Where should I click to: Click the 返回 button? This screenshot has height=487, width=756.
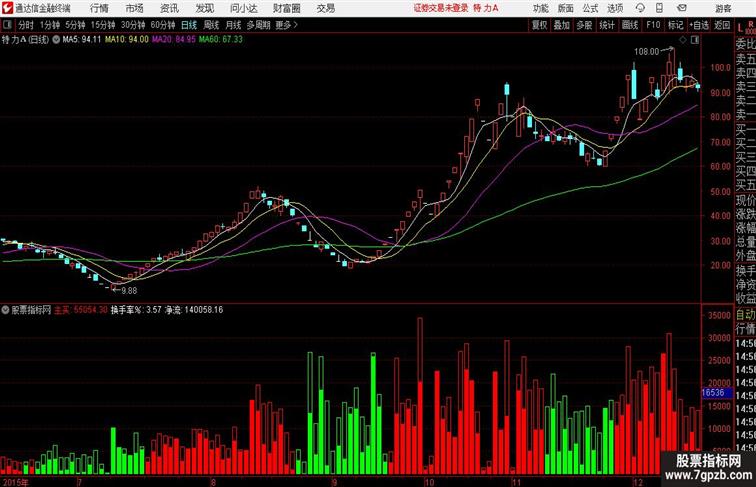[x=722, y=25]
